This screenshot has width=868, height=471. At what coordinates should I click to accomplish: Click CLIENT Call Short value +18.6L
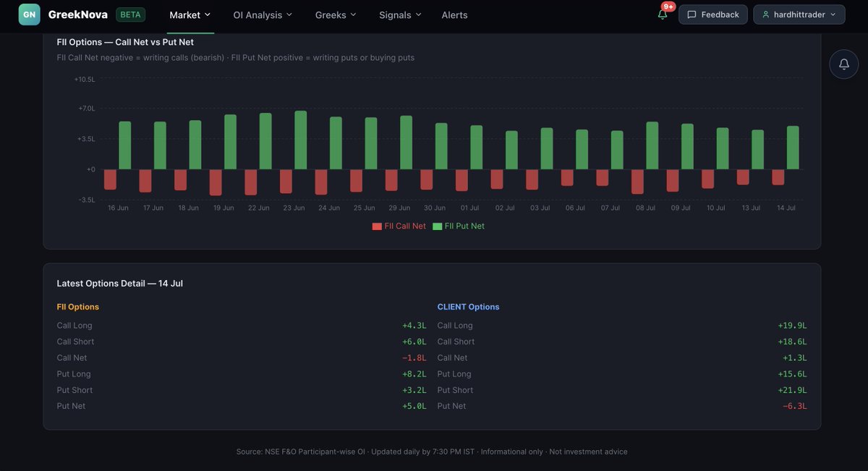tap(792, 341)
